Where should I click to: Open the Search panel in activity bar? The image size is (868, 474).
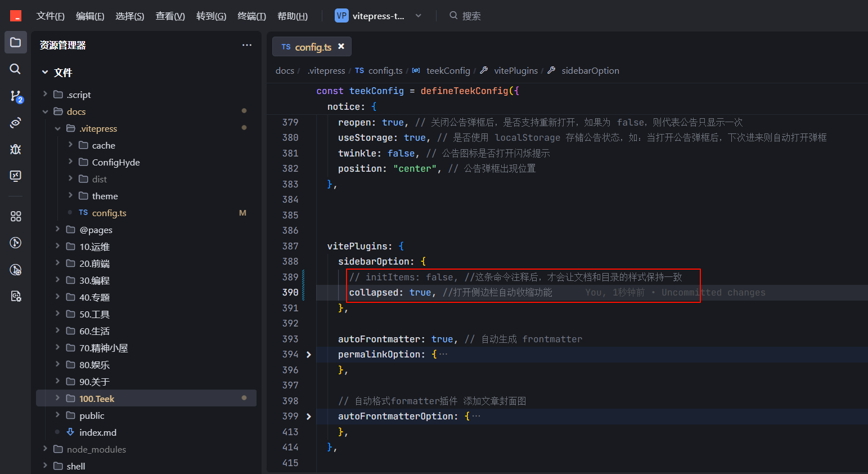pos(16,69)
